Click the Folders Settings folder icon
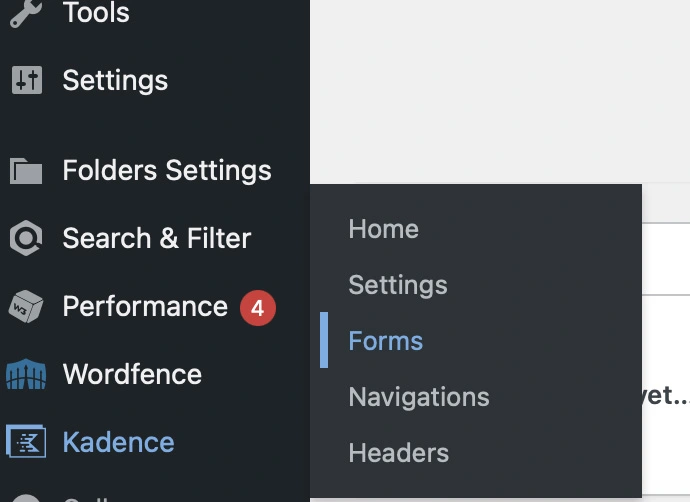690x502 pixels. point(26,171)
